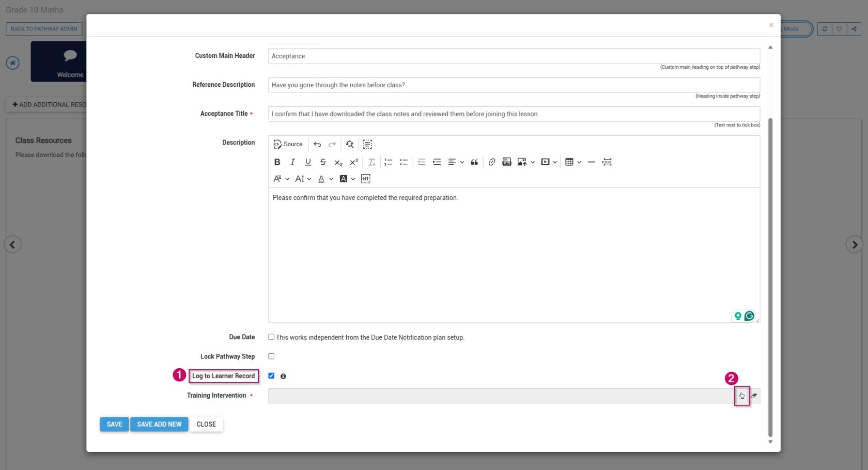868x470 pixels.
Task: Clear the Training Intervention field with the eraser
Action: (754, 396)
